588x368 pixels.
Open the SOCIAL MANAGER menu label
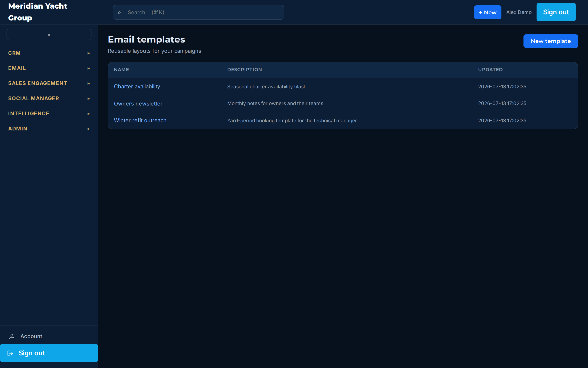tap(33, 98)
